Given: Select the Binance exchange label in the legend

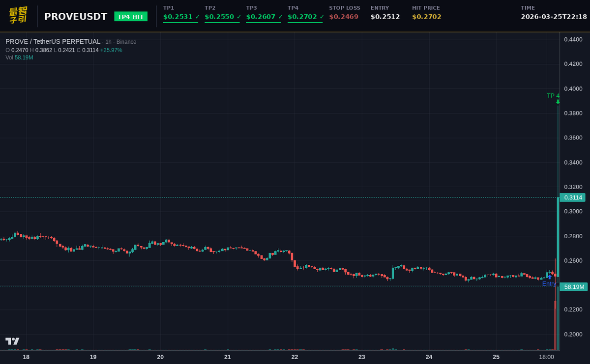Looking at the screenshot, I should [x=127, y=42].
